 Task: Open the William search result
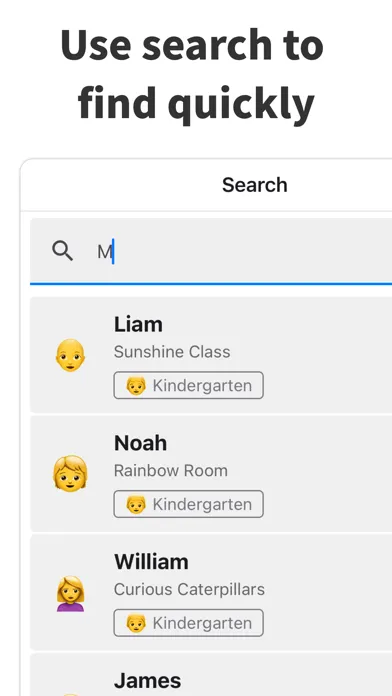click(211, 592)
